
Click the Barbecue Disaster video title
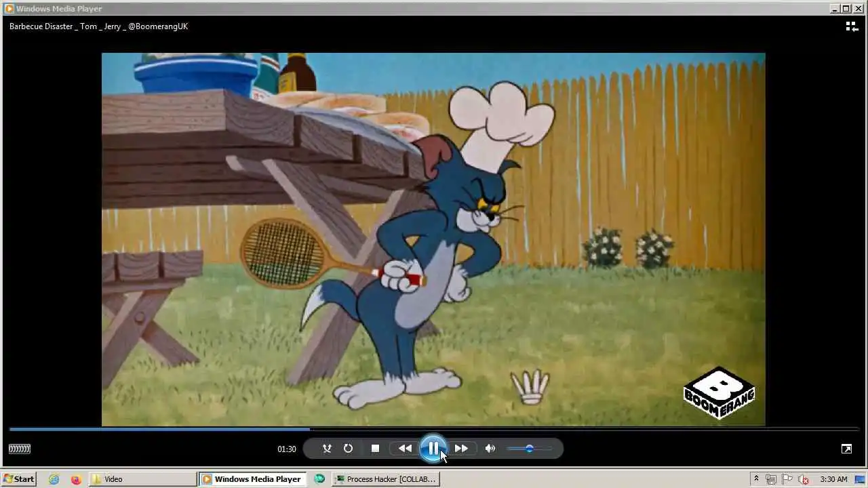[98, 26]
